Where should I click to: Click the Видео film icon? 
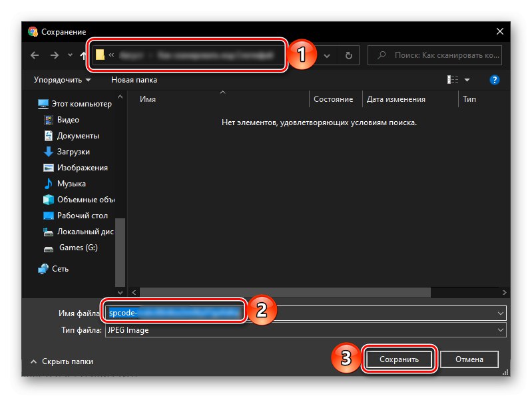pos(49,120)
